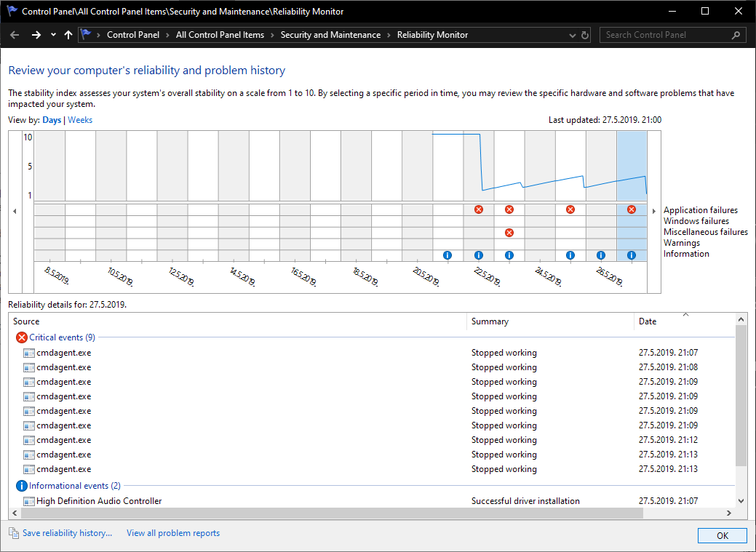Click Save reliability history link
The height and width of the screenshot is (552, 756).
67,533
